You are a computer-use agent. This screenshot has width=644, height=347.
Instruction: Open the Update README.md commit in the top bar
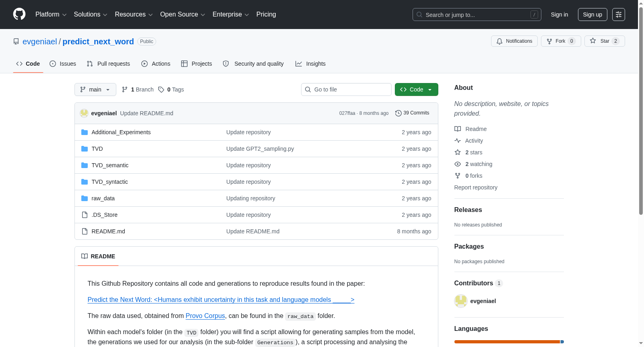(147, 113)
